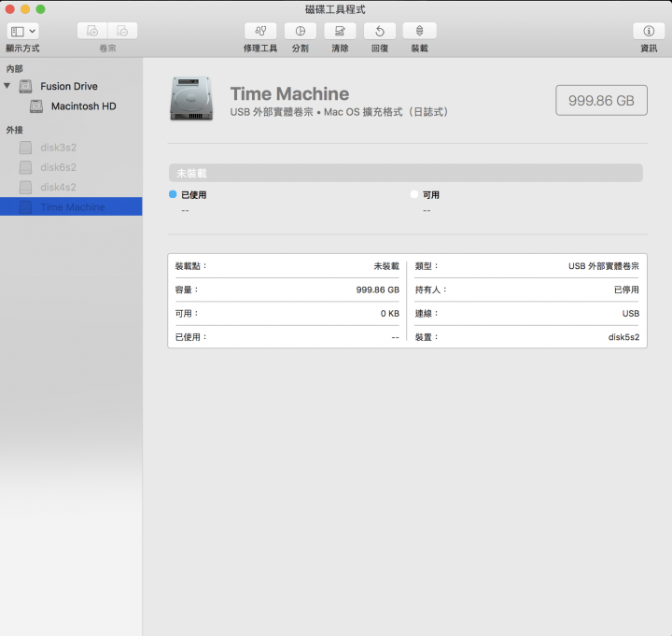Click the yellow minimize window button
This screenshot has width=672, height=636.
point(25,9)
